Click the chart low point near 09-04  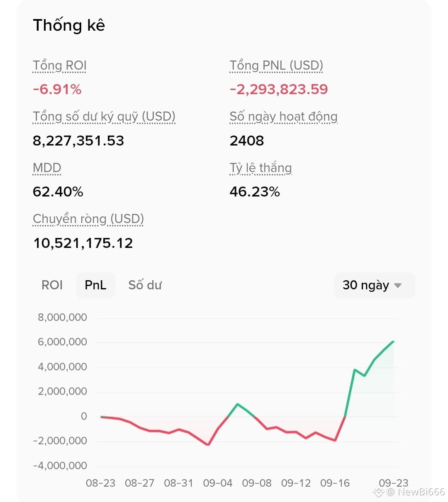click(208, 445)
